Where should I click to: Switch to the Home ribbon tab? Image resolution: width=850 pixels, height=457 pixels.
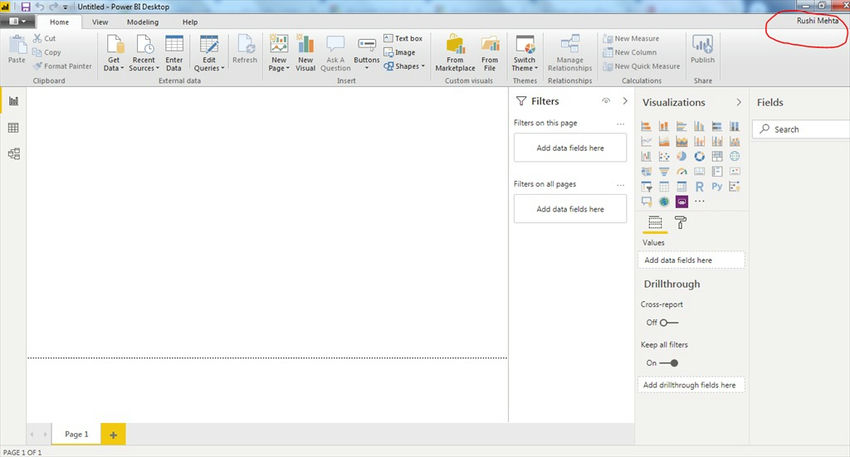(59, 22)
